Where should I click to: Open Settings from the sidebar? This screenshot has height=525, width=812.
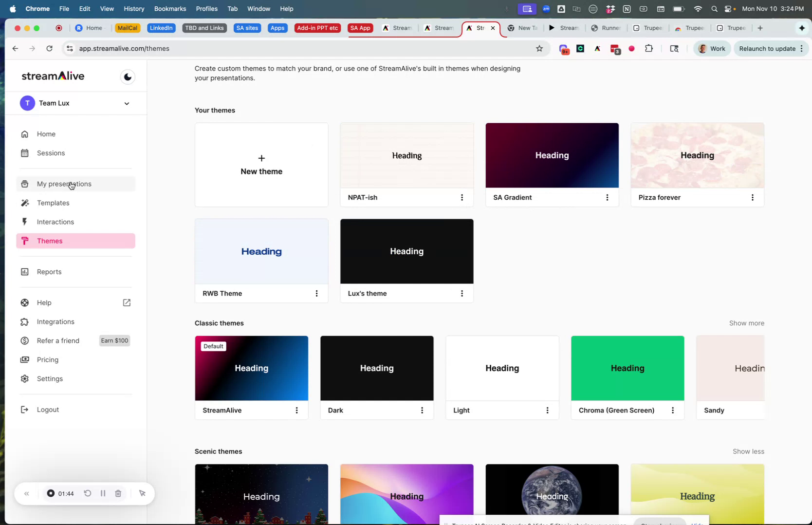coord(49,378)
